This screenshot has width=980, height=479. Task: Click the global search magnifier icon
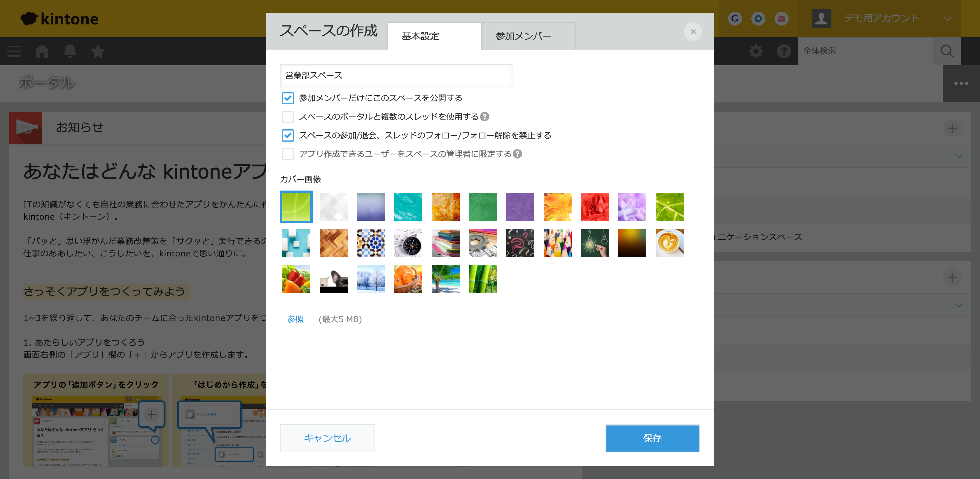tap(947, 51)
